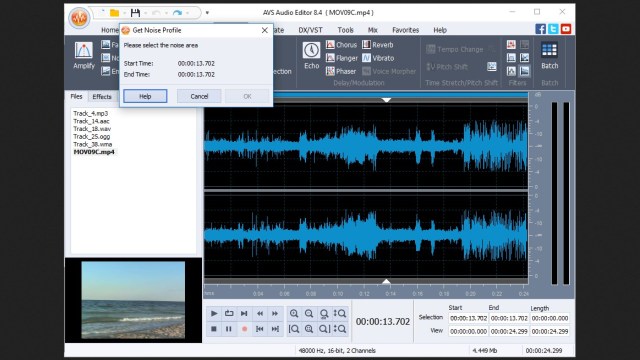Click Help in Get Noise Profile dialog

[x=145, y=96]
